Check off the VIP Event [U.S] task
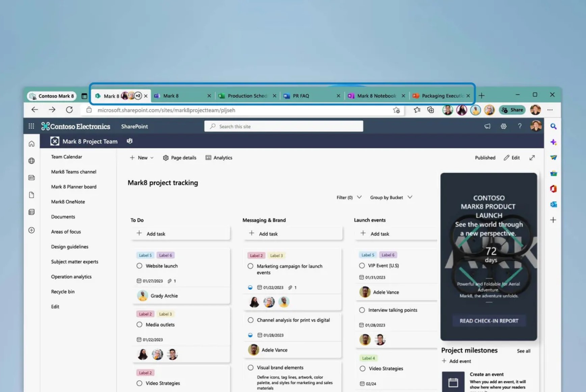Image resolution: width=586 pixels, height=392 pixels. [x=362, y=265]
